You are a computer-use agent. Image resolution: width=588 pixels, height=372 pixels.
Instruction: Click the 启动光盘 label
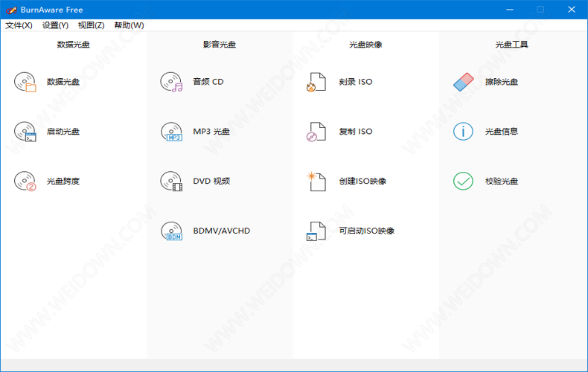[63, 132]
